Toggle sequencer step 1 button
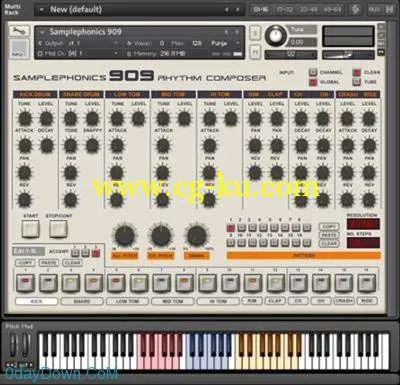 click(x=25, y=282)
